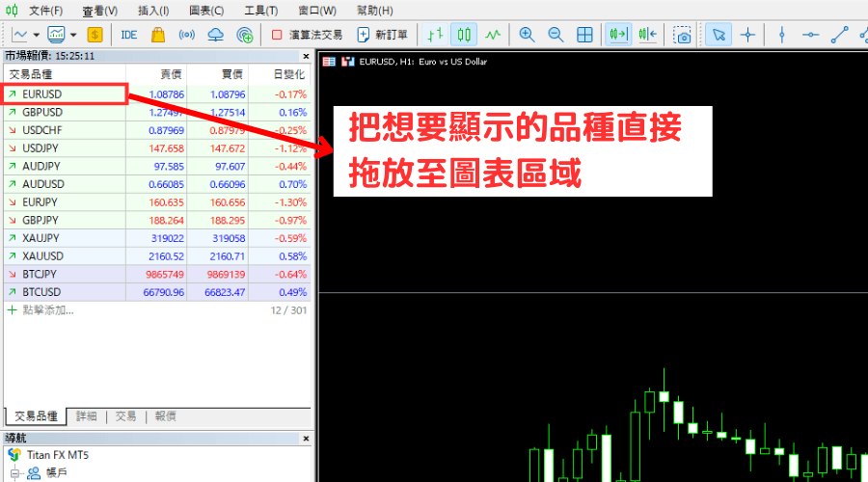Click the zoom out magnifier icon
The image size is (868, 482).
pyautogui.click(x=556, y=35)
